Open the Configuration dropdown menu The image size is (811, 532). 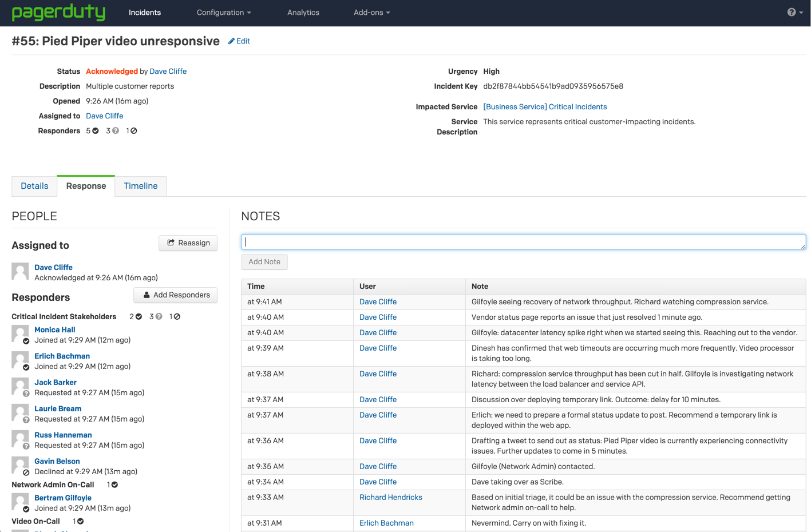click(x=224, y=13)
